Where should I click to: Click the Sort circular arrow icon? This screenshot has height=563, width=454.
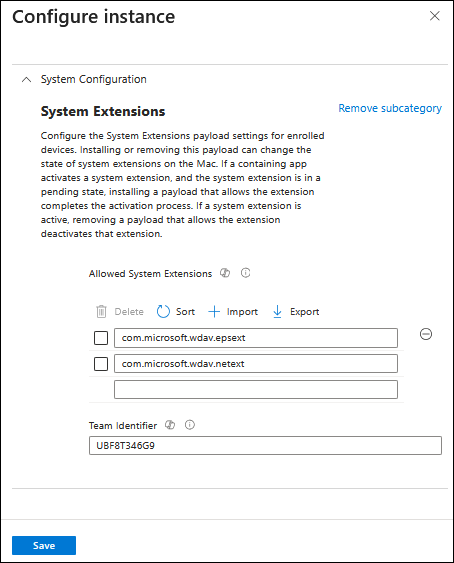pyautogui.click(x=163, y=311)
